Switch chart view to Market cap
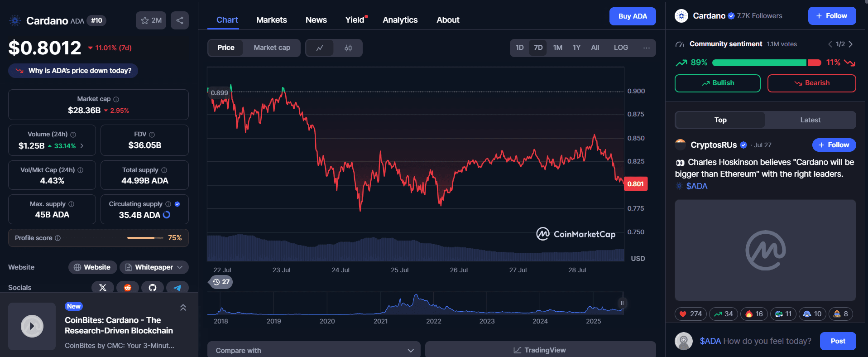Screen dimensions: 868x357 click(x=272, y=48)
